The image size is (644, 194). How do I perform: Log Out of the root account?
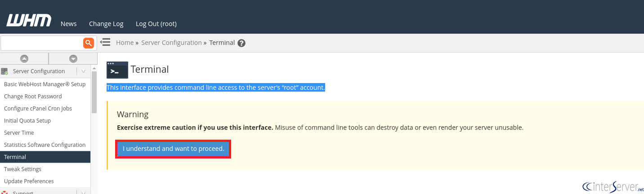point(156,24)
